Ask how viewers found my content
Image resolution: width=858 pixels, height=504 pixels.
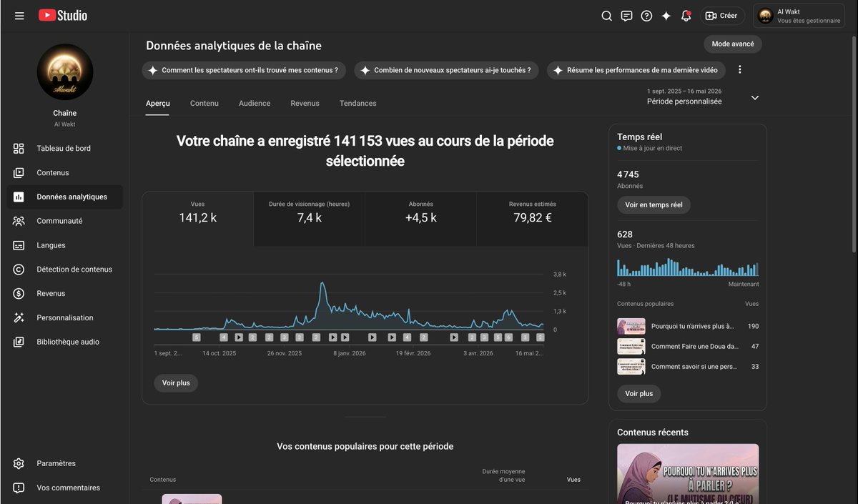(244, 70)
